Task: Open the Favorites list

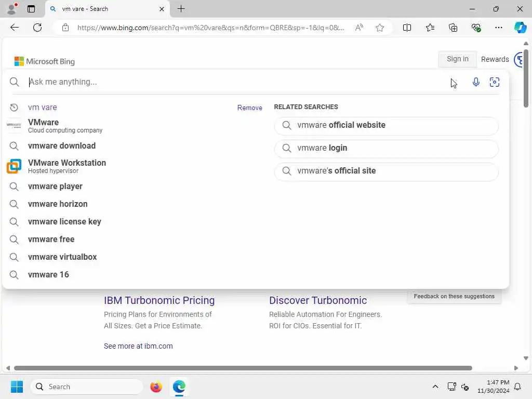Action: pos(430,28)
